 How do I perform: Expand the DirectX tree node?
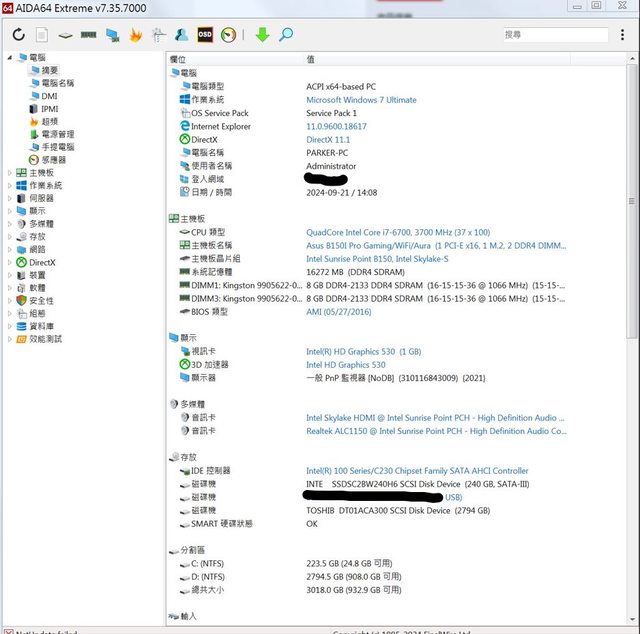11,263
